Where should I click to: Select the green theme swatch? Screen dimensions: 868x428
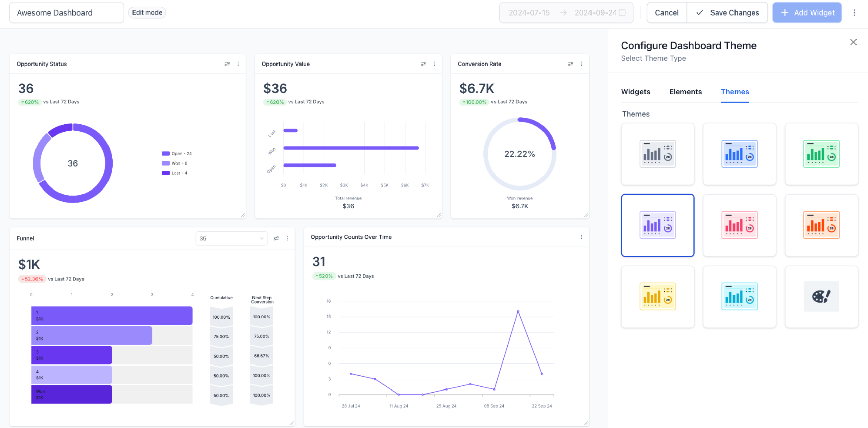[821, 154]
